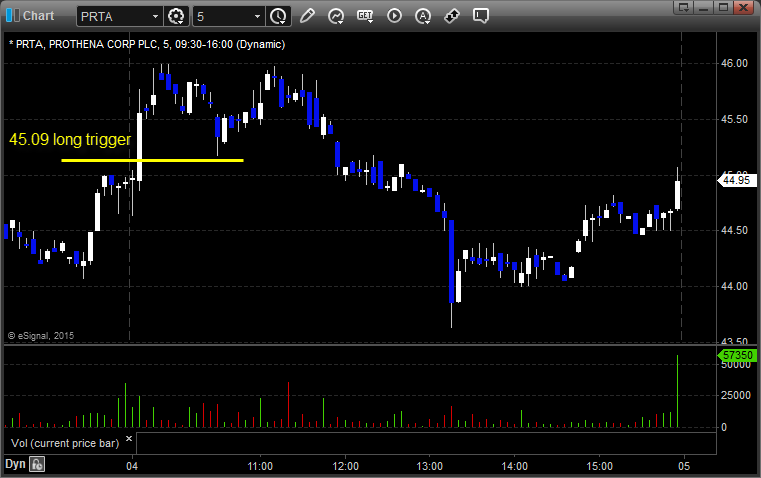761x478 pixels.
Task: Click the 44.00 price axis label
Action: [734, 286]
